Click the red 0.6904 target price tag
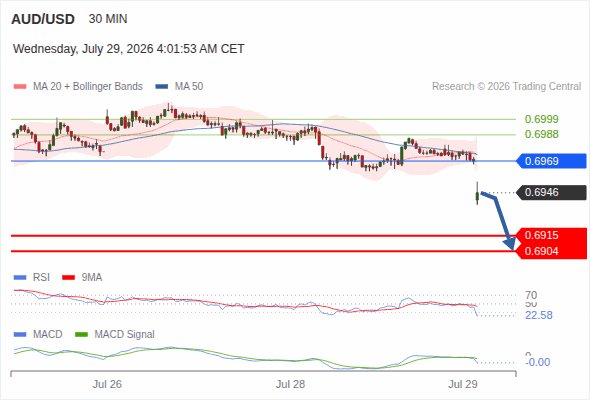 point(552,251)
